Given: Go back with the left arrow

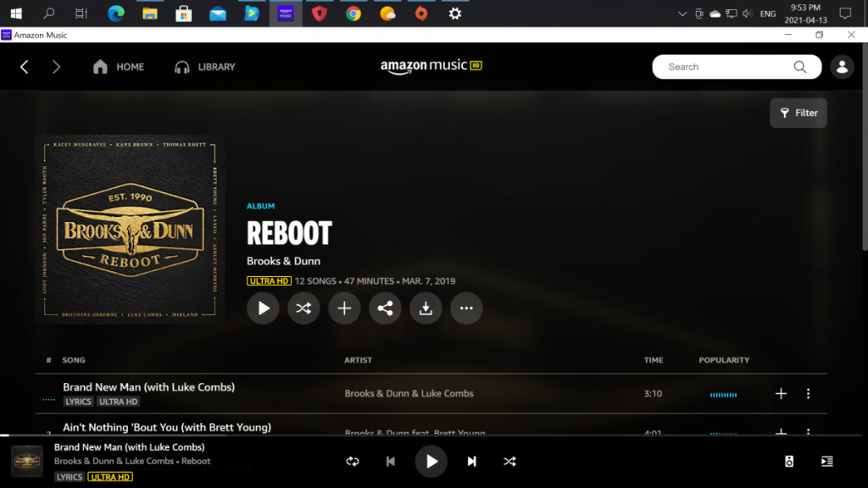Looking at the screenshot, I should tap(25, 67).
